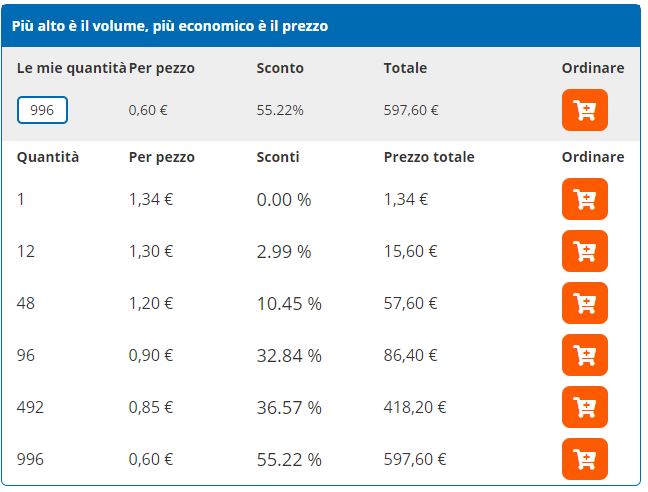
Task: Click the cart icon for quantity 1
Action: click(x=585, y=199)
